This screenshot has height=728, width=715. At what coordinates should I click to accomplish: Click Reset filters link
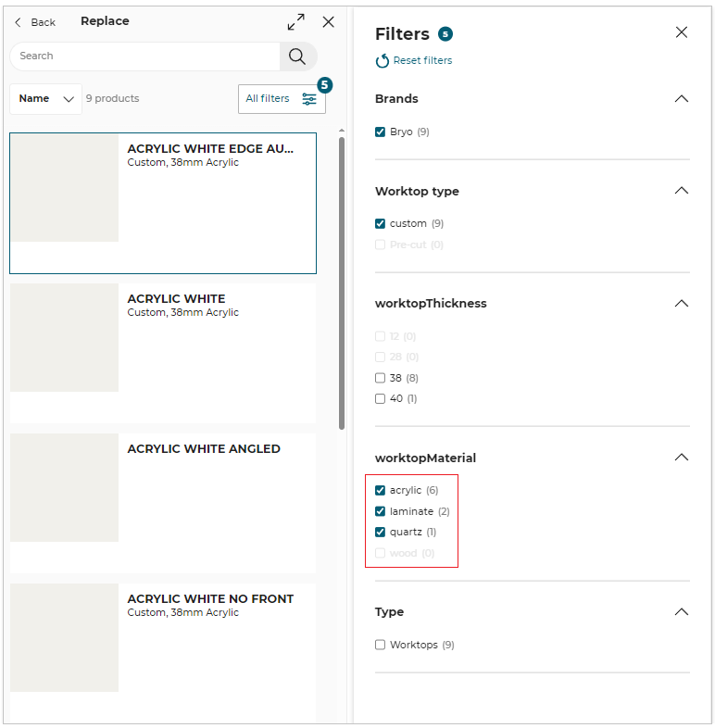pos(414,61)
